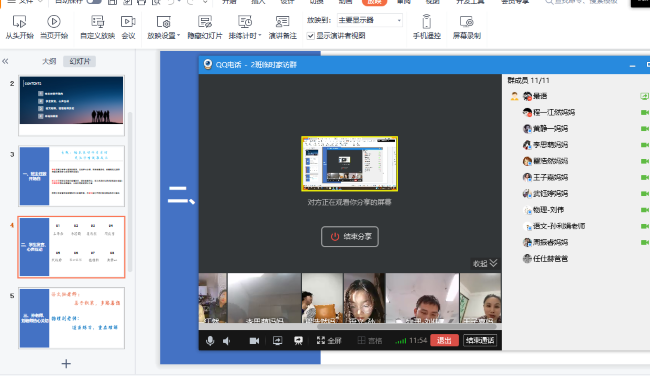Switch QQ call to fullscreen (全屏)
The image size is (650, 376).
pyautogui.click(x=329, y=341)
